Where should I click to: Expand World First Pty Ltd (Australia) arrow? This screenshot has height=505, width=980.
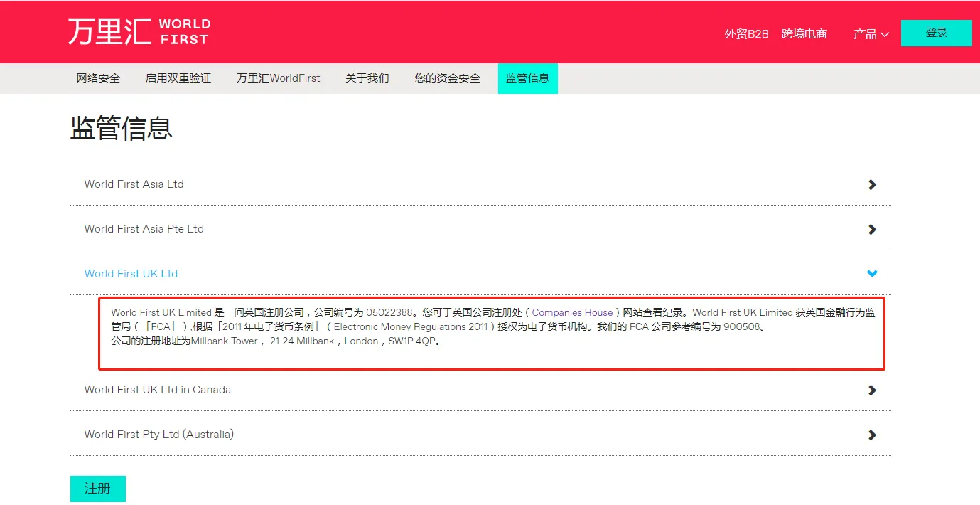tap(872, 435)
